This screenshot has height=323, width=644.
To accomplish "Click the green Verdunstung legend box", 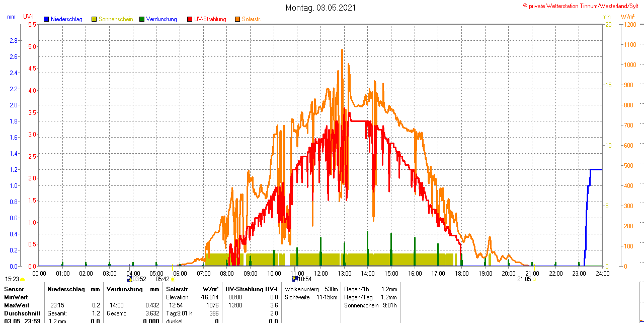I will click(x=142, y=19).
